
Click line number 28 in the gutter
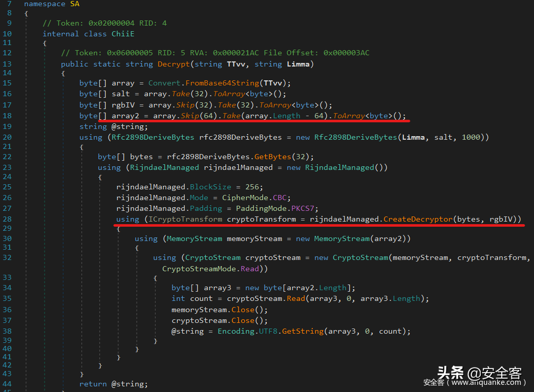pyautogui.click(x=7, y=219)
